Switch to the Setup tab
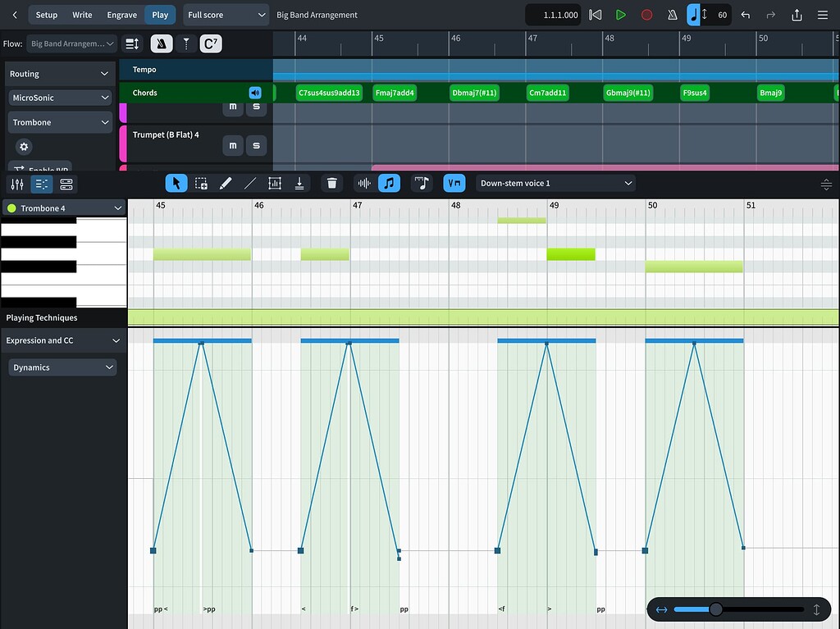 (x=46, y=14)
